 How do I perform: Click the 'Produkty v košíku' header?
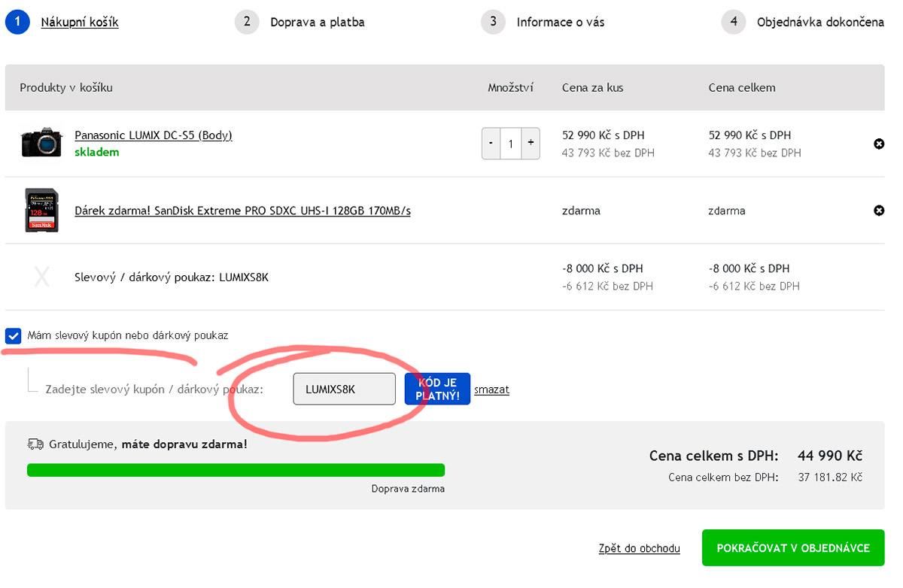(x=66, y=87)
